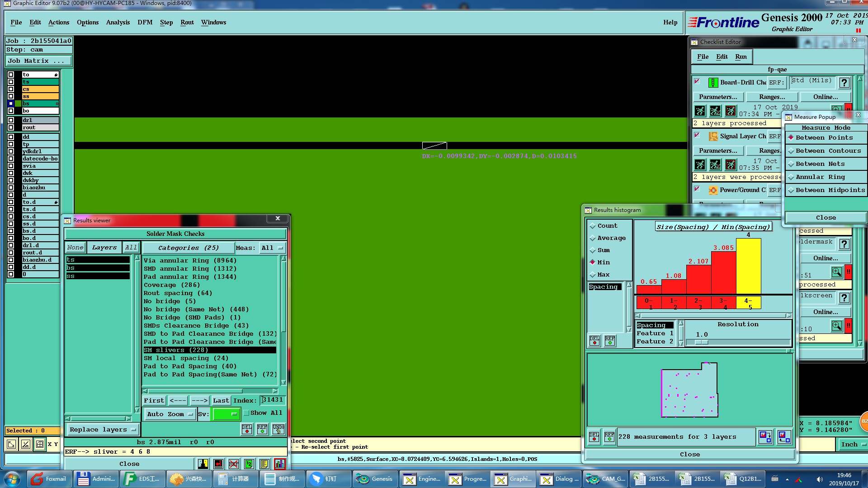Viewport: 868px width, 488px height.
Task: Click the Resolution slider handle
Action: pyautogui.click(x=701, y=342)
